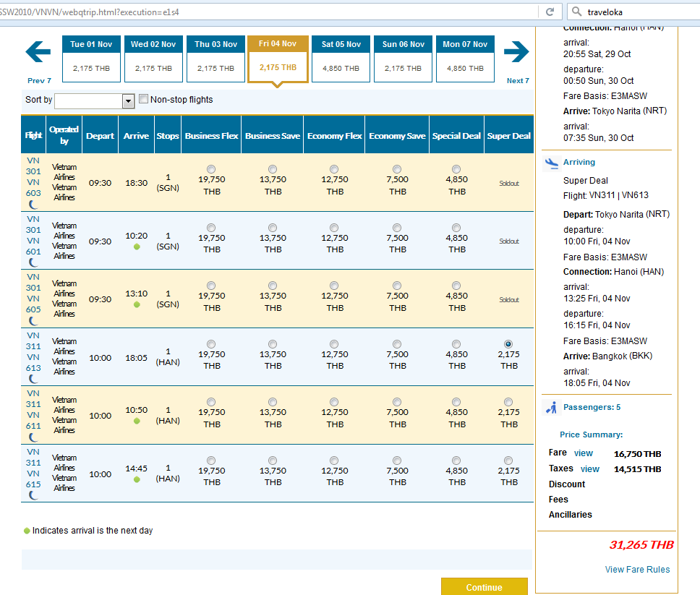
Task: Click the green next-day dot beside 13:10 arrival
Action: pos(137,305)
